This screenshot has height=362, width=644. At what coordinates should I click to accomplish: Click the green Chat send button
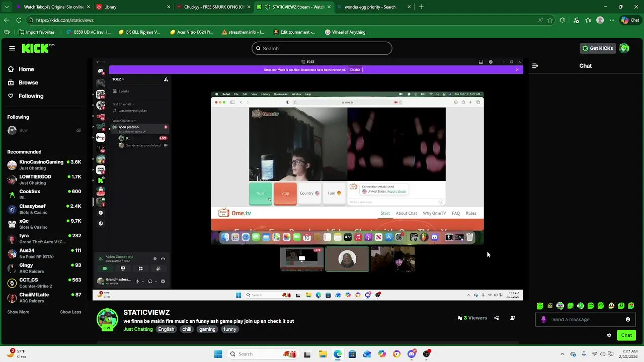626,335
